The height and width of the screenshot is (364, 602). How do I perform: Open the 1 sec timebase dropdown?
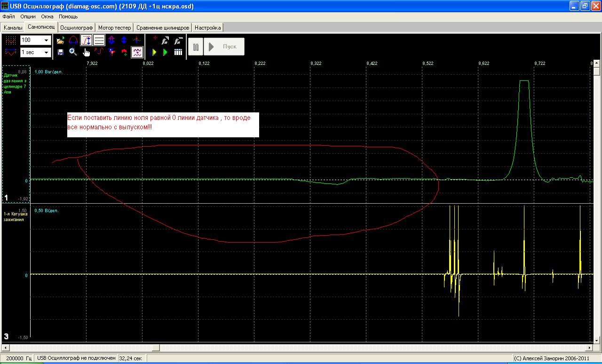47,53
